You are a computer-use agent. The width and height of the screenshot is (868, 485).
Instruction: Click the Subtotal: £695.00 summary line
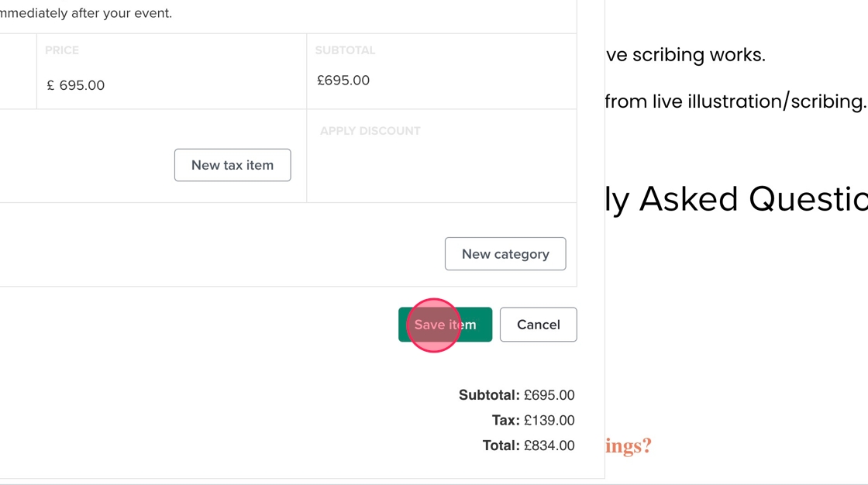(x=516, y=395)
